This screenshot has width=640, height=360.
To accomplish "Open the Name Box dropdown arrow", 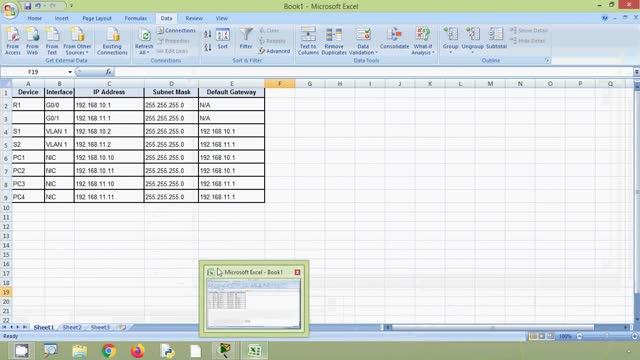I will pyautogui.click(x=70, y=72).
